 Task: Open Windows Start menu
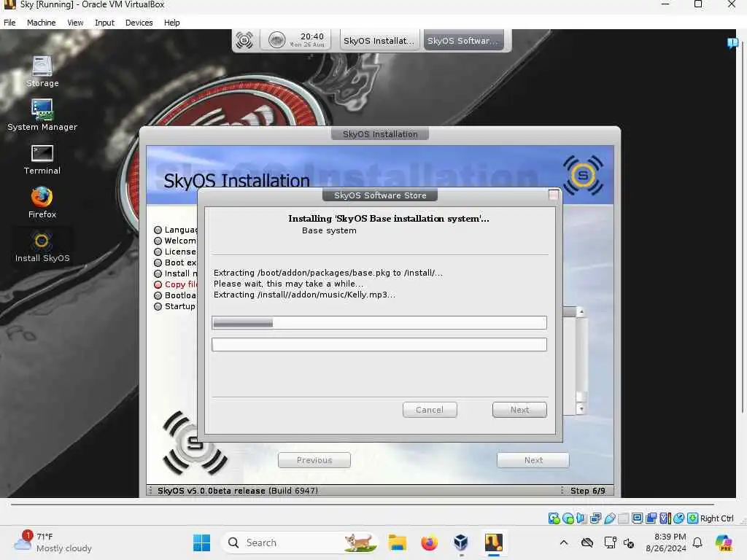coord(201,542)
